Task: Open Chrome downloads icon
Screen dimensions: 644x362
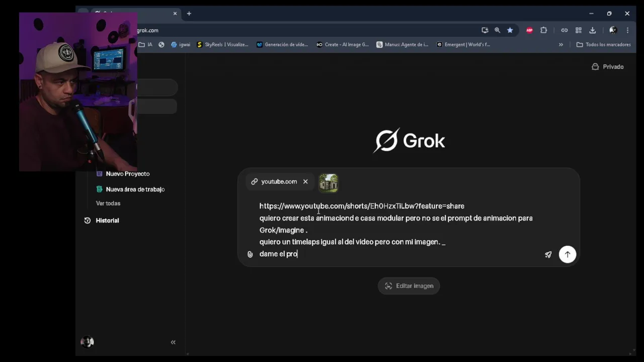Action: click(593, 30)
